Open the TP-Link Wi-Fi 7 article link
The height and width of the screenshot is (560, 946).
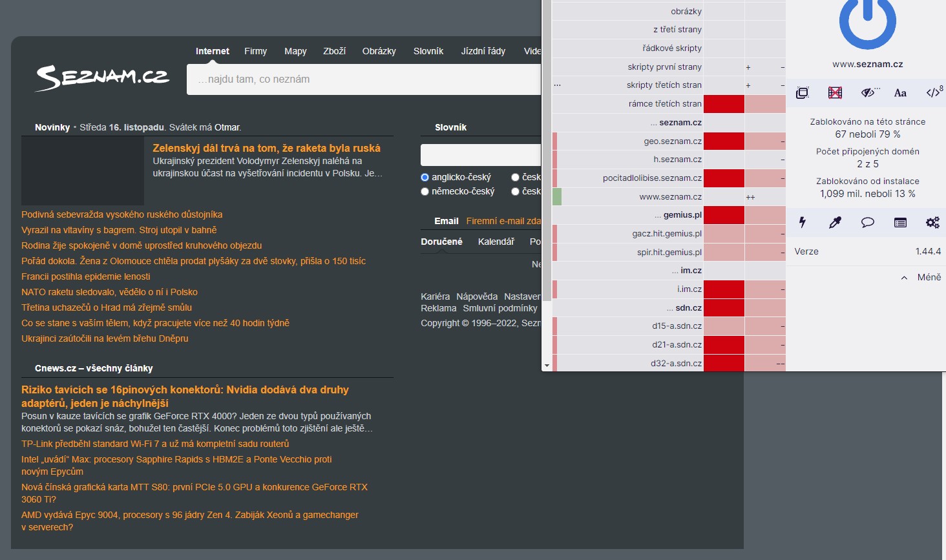[x=155, y=444]
